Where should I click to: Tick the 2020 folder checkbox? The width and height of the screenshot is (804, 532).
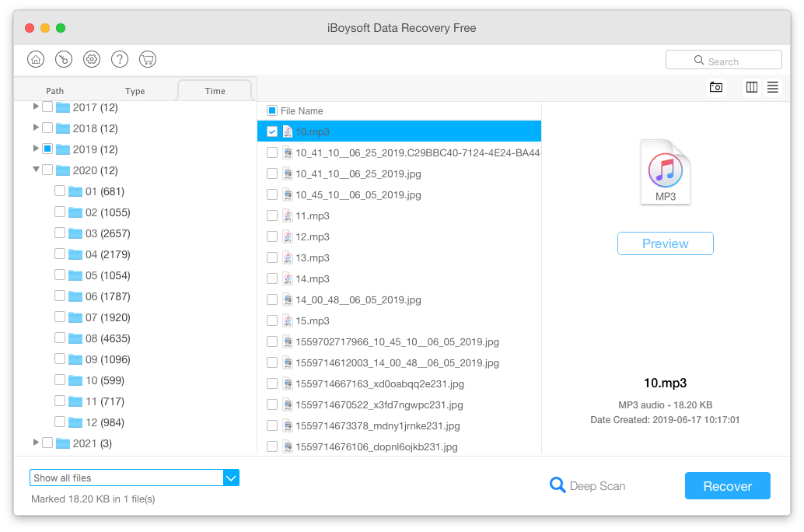point(47,170)
